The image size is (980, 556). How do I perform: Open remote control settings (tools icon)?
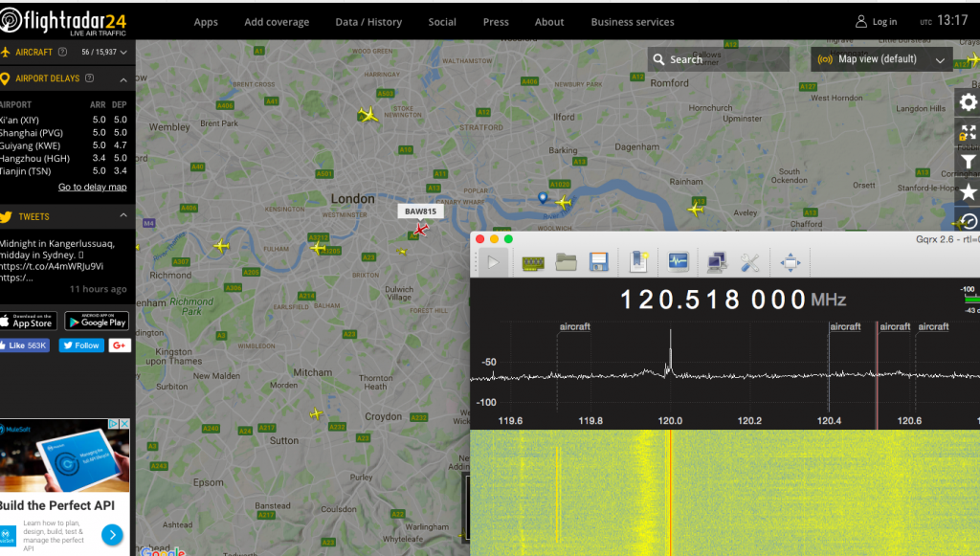click(749, 261)
